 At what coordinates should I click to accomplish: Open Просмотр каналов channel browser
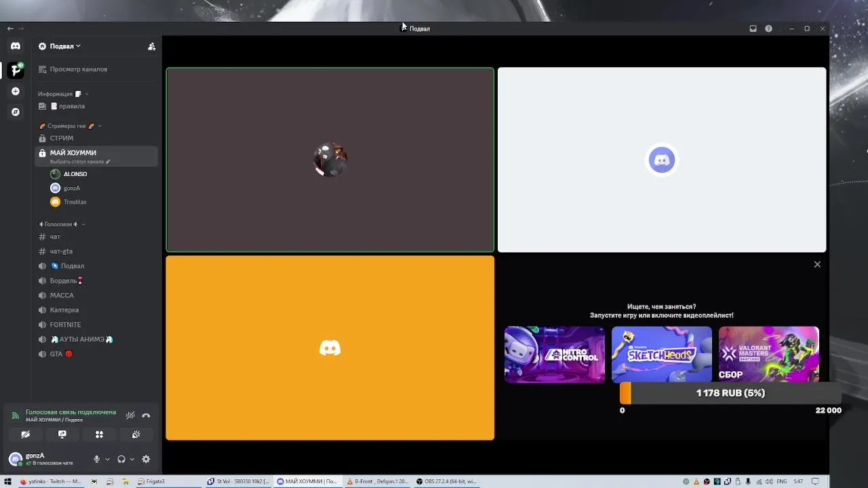pos(95,69)
